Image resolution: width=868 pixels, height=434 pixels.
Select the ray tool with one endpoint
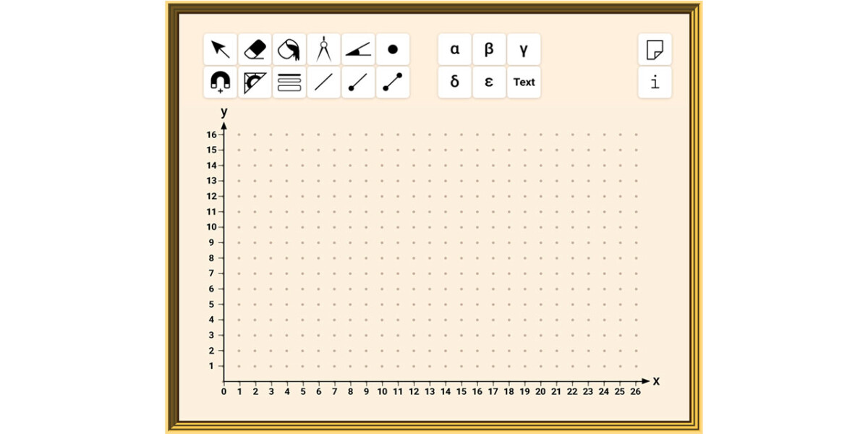(358, 82)
